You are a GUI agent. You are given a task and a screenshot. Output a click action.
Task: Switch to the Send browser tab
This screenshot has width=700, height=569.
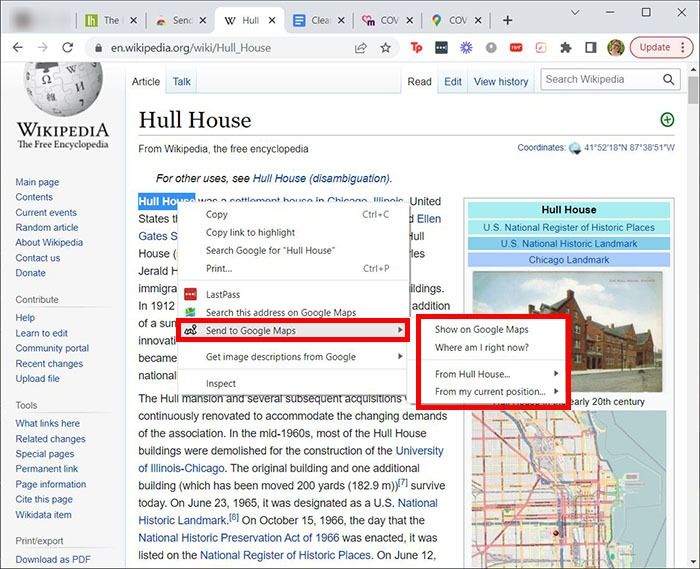pyautogui.click(x=181, y=21)
